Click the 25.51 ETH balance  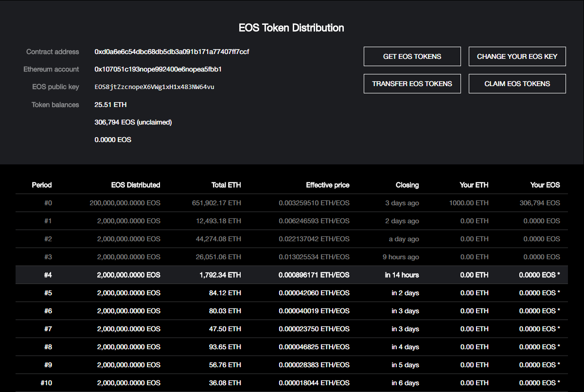pos(110,105)
